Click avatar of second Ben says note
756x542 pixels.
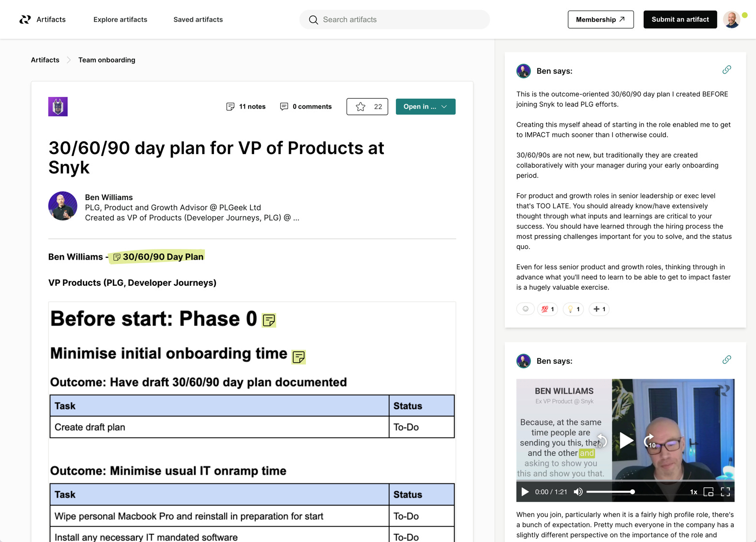click(x=524, y=361)
